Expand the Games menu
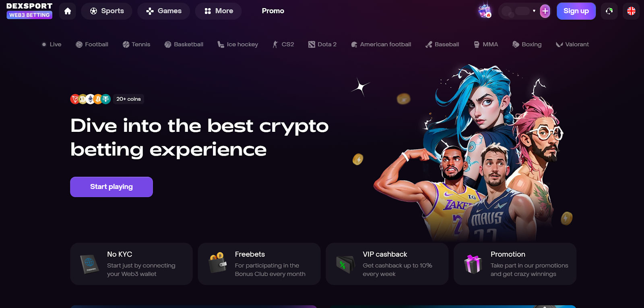Screen dimensions: 644x308 [x=164, y=11]
